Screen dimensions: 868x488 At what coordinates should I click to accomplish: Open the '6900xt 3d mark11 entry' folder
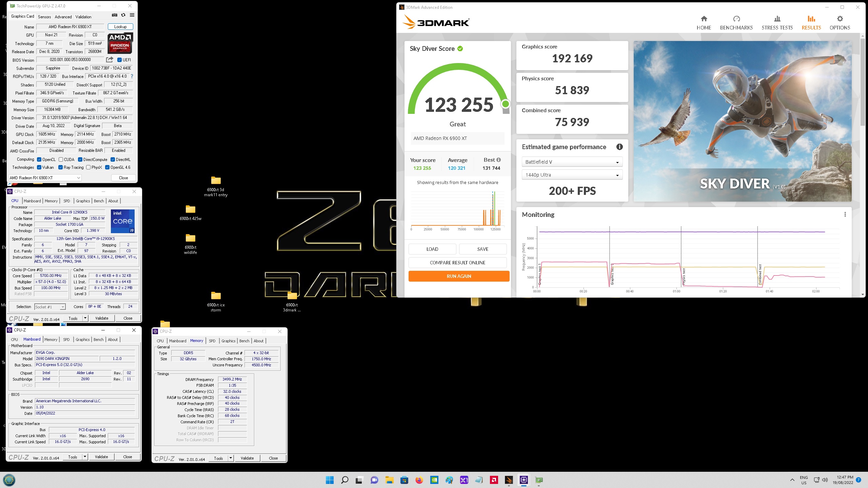[216, 186]
